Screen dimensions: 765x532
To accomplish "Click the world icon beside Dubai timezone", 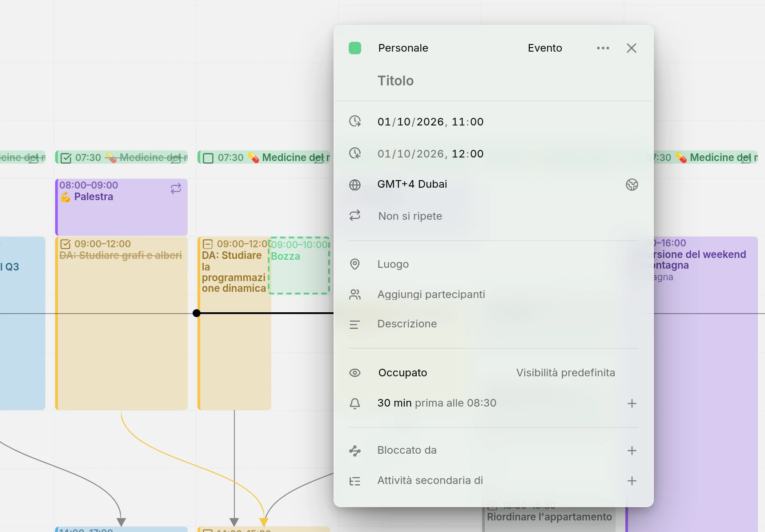I will pos(632,185).
